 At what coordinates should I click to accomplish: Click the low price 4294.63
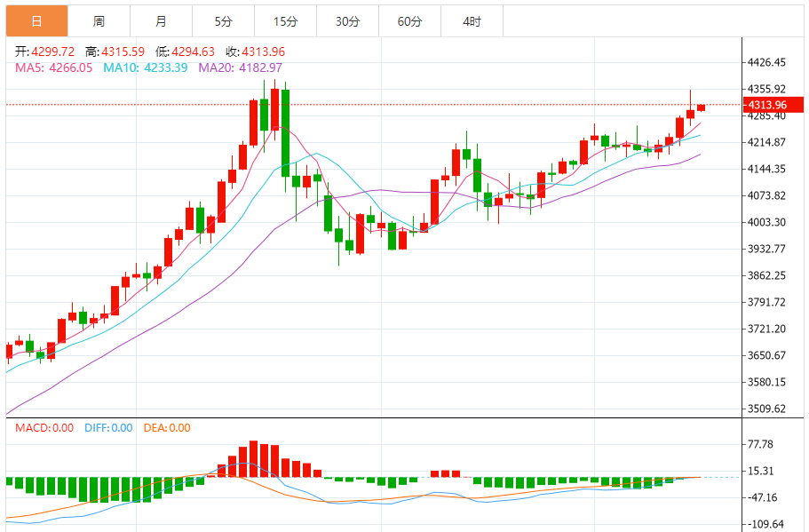click(x=193, y=52)
